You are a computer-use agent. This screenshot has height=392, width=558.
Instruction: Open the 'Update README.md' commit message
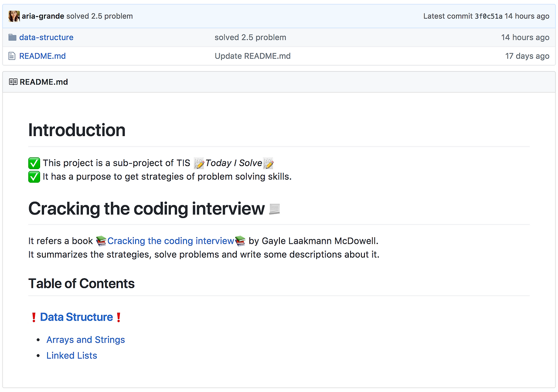pyautogui.click(x=252, y=56)
